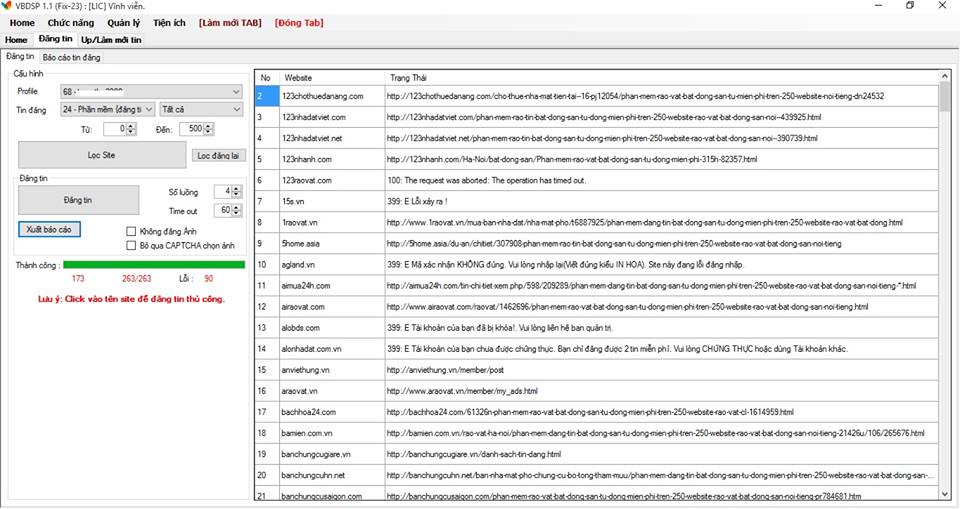
Task: Adjust the Số luồng spinner arrows
Action: (237, 192)
